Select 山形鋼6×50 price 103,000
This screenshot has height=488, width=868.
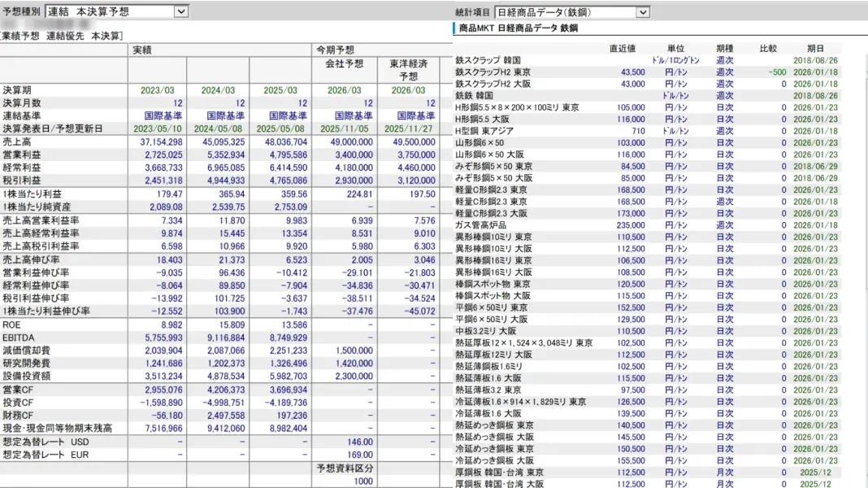coord(631,143)
